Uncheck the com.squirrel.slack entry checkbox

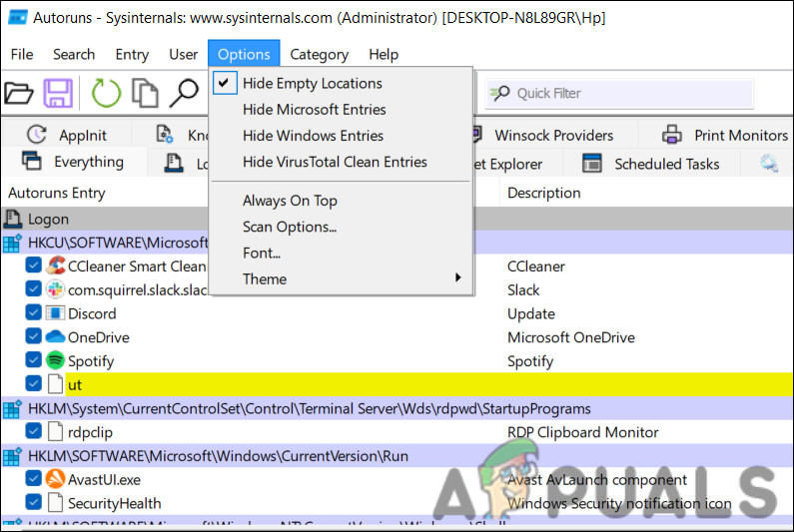pyautogui.click(x=33, y=289)
